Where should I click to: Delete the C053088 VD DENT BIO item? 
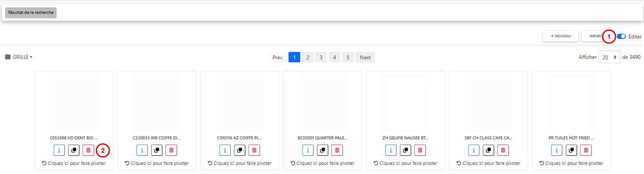point(88,150)
